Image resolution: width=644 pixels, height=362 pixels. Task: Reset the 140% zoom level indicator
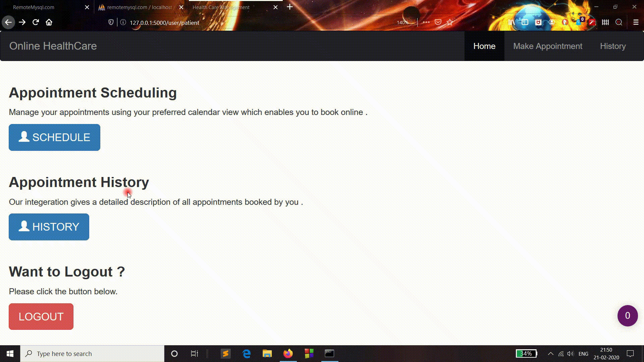click(402, 22)
